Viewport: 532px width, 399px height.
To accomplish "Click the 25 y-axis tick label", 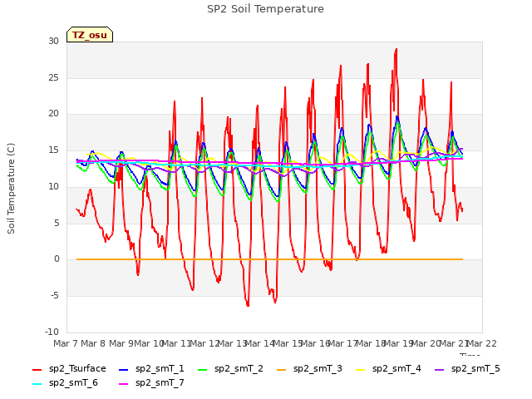I will (x=53, y=77).
